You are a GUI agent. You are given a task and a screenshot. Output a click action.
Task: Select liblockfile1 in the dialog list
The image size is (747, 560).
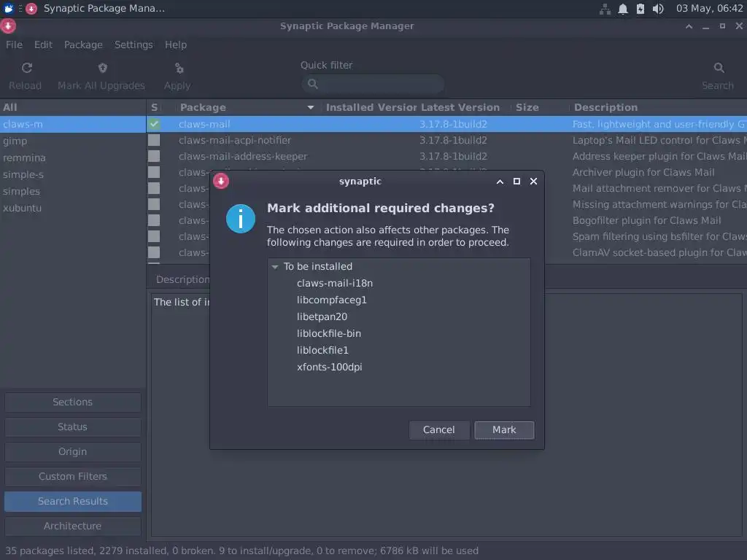322,351
